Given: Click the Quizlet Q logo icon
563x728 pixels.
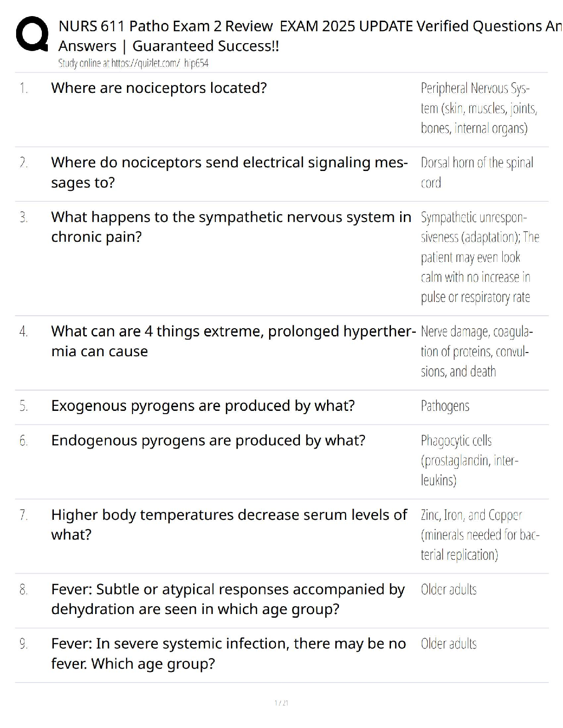Looking at the screenshot, I should point(32,34).
